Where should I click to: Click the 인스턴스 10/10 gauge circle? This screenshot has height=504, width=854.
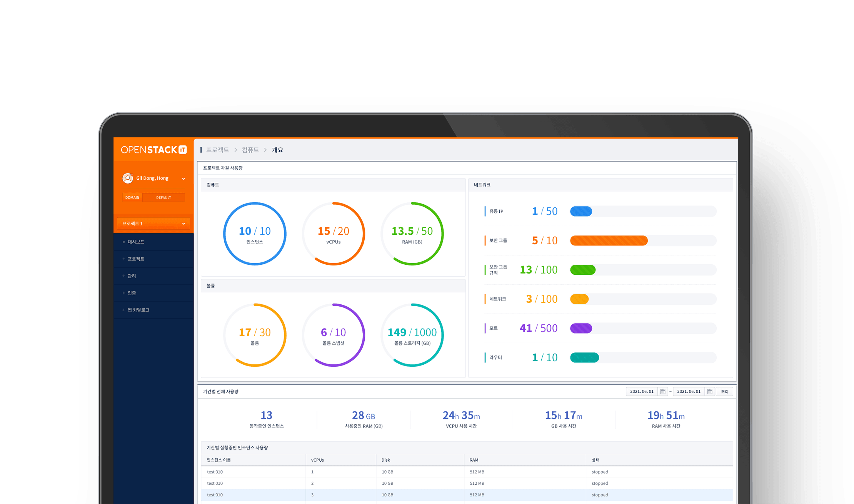255,234
